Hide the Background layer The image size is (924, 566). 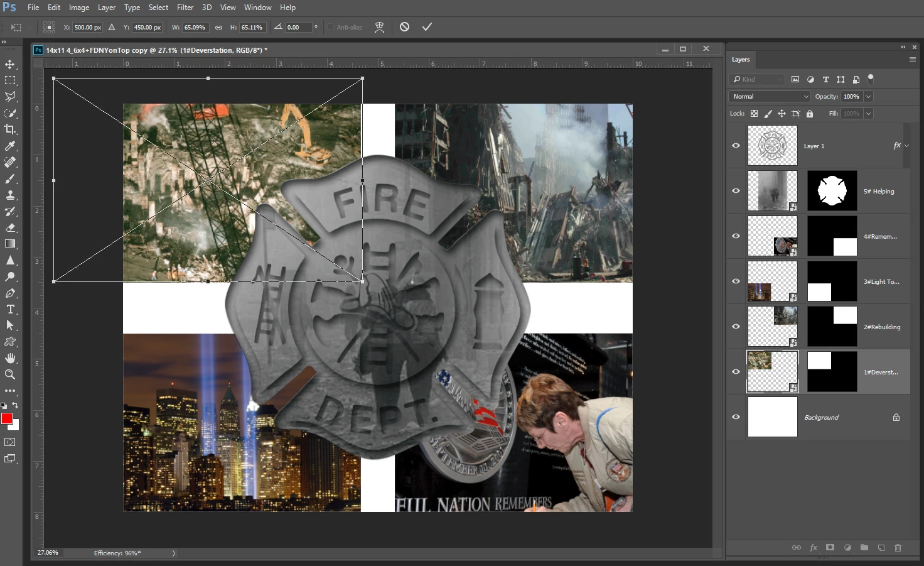736,417
